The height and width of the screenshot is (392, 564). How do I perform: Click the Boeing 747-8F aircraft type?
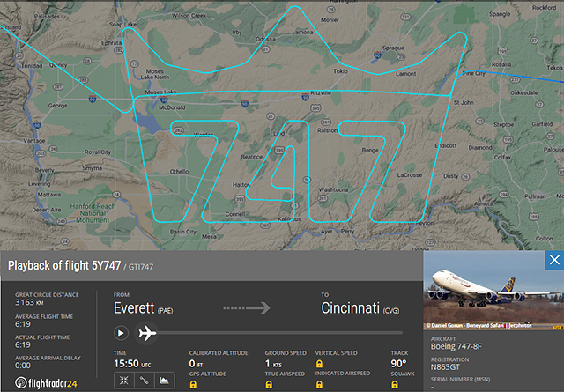click(x=456, y=348)
